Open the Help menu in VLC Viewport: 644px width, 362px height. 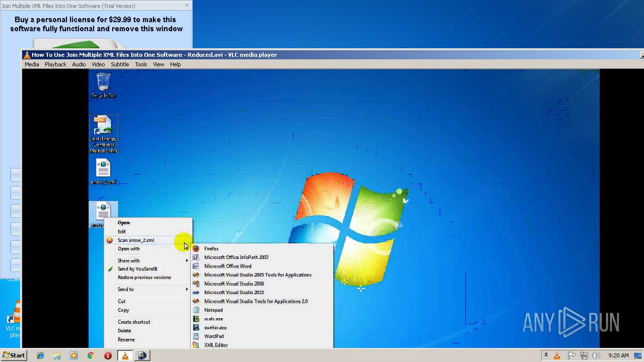coord(175,64)
